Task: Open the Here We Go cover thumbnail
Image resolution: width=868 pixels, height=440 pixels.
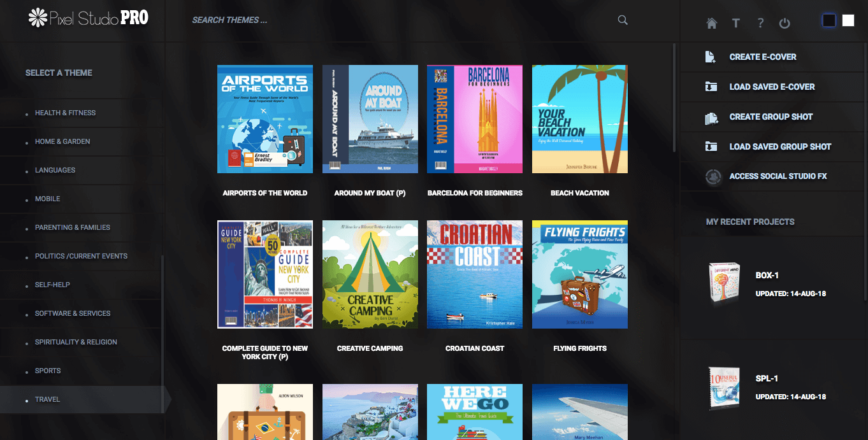Action: point(475,412)
